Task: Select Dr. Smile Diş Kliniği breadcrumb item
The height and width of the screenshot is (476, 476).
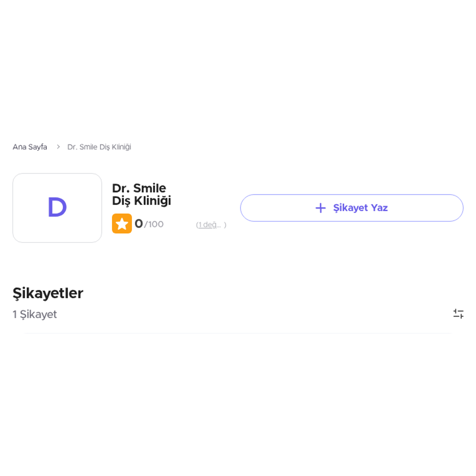Action: [99, 147]
